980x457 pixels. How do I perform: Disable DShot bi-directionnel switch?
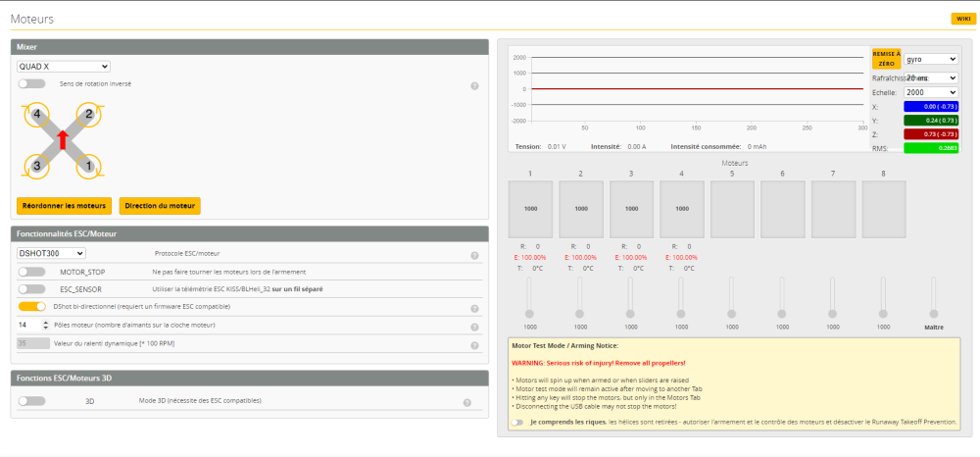[x=31, y=307]
